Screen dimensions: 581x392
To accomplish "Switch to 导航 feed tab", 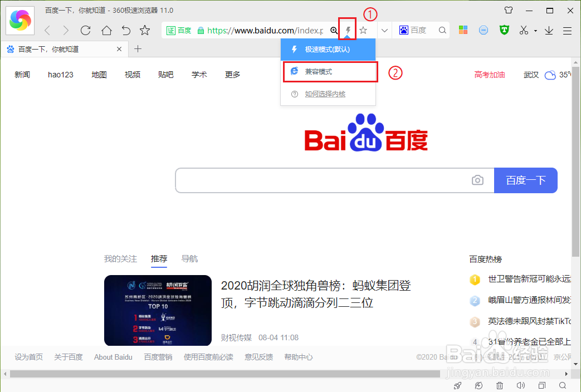I will coord(189,258).
